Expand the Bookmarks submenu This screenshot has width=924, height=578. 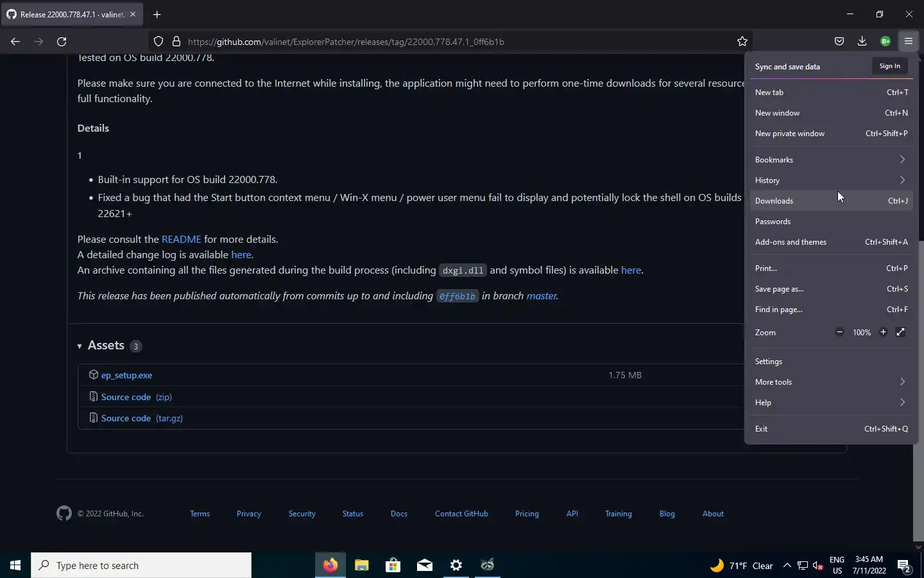click(831, 159)
